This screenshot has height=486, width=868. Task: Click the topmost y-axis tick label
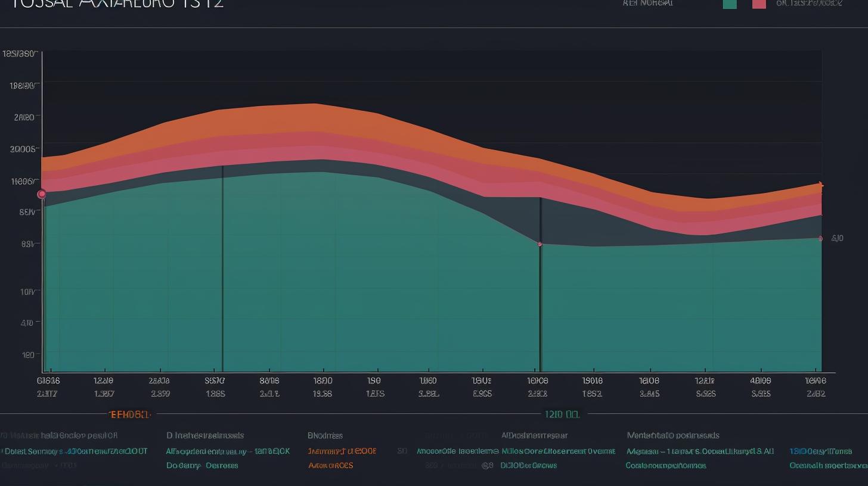click(x=20, y=54)
